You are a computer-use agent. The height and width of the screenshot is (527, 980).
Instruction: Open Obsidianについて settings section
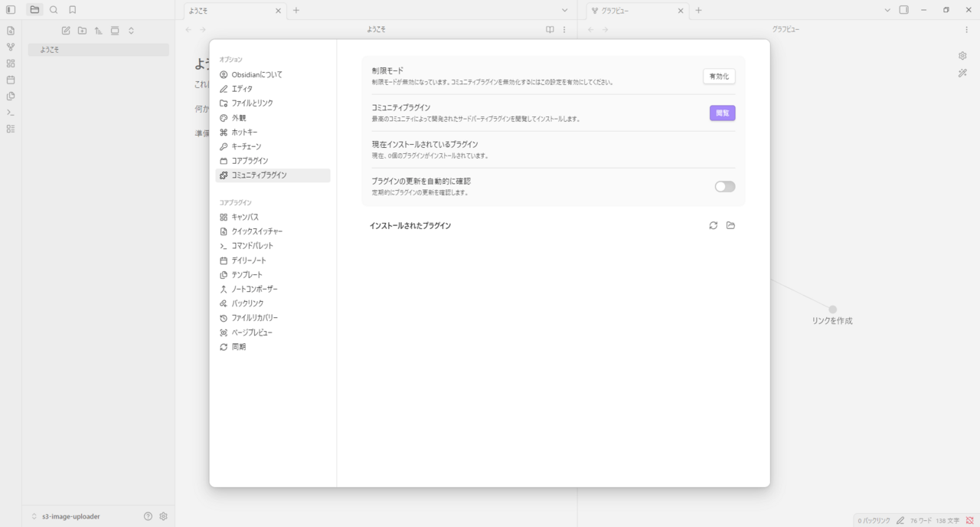point(273,74)
